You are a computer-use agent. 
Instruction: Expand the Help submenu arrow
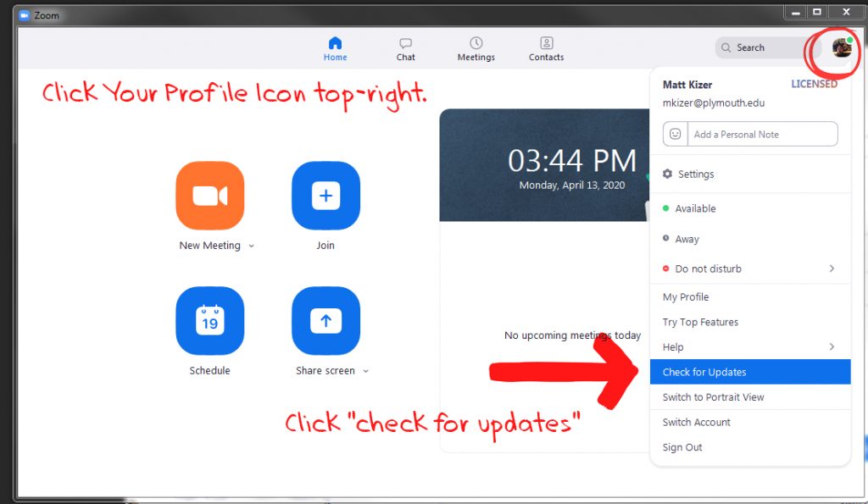point(832,346)
